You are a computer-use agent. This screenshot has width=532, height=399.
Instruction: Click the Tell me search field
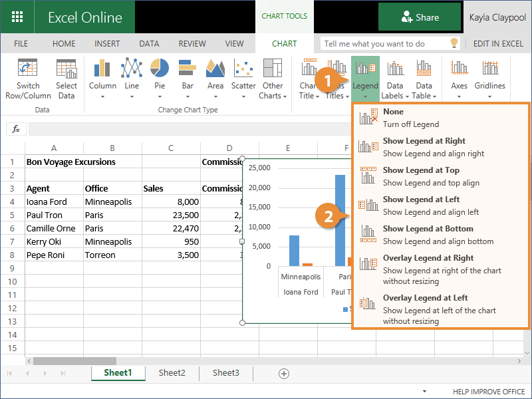pyautogui.click(x=382, y=44)
